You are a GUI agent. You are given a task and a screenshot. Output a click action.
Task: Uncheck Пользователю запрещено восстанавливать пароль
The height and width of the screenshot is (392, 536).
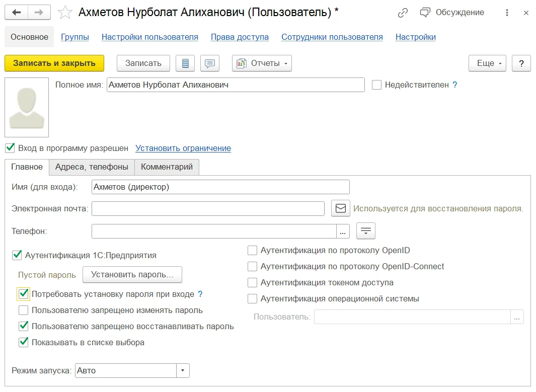click(x=24, y=327)
